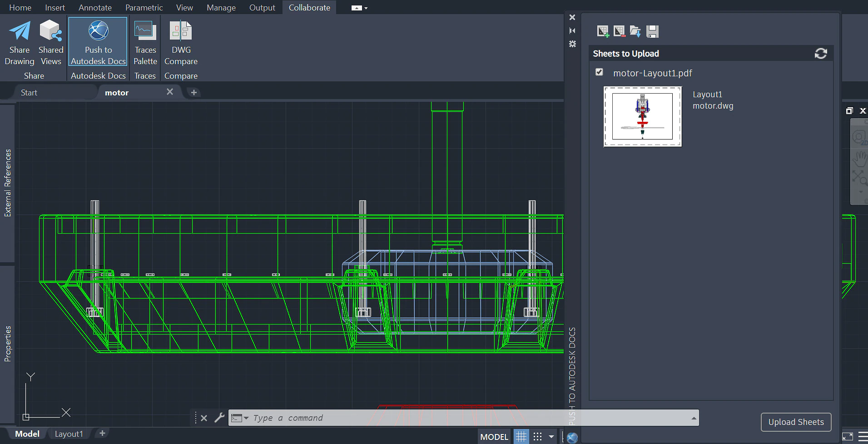Open the Start tab
The width and height of the screenshot is (868, 444).
pyautogui.click(x=29, y=92)
